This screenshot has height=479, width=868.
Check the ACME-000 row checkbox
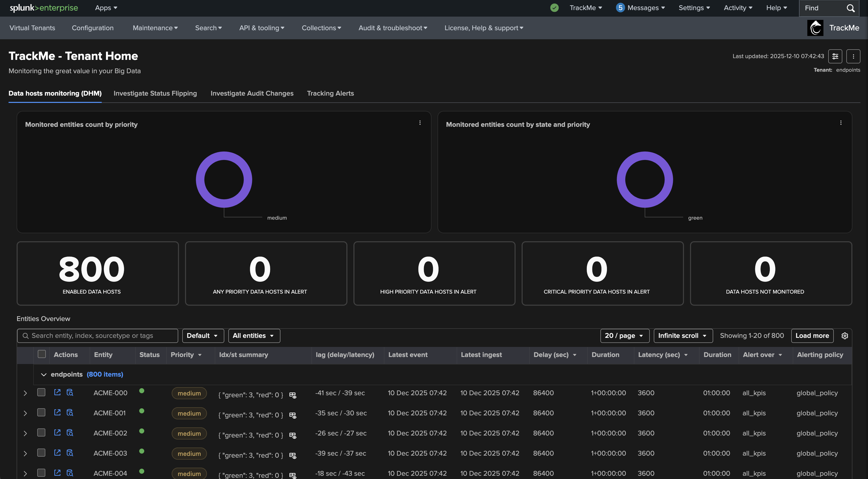pos(42,392)
